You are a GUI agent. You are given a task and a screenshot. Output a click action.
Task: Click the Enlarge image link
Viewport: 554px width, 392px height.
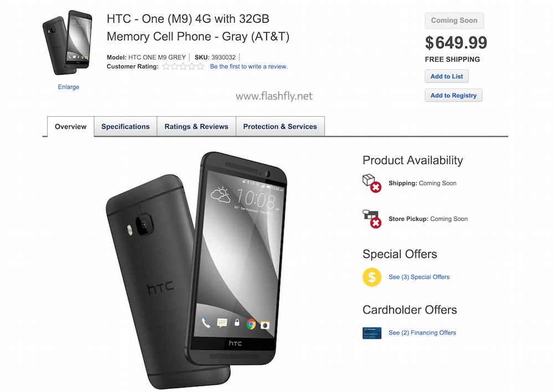click(x=69, y=87)
